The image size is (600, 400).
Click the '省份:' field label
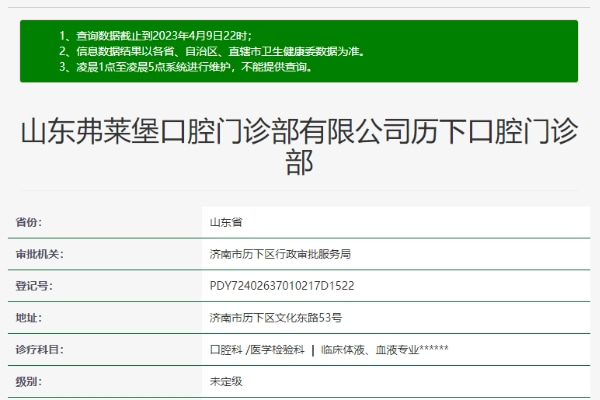coord(29,222)
